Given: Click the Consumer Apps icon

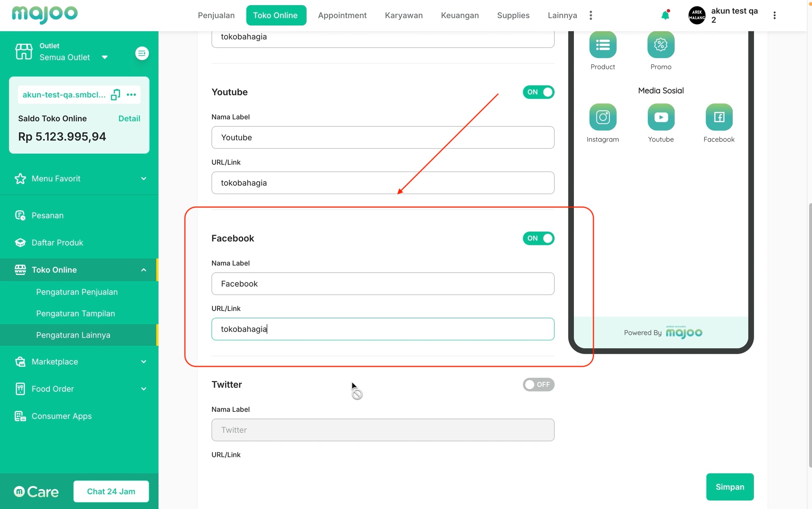Looking at the screenshot, I should click(x=20, y=416).
